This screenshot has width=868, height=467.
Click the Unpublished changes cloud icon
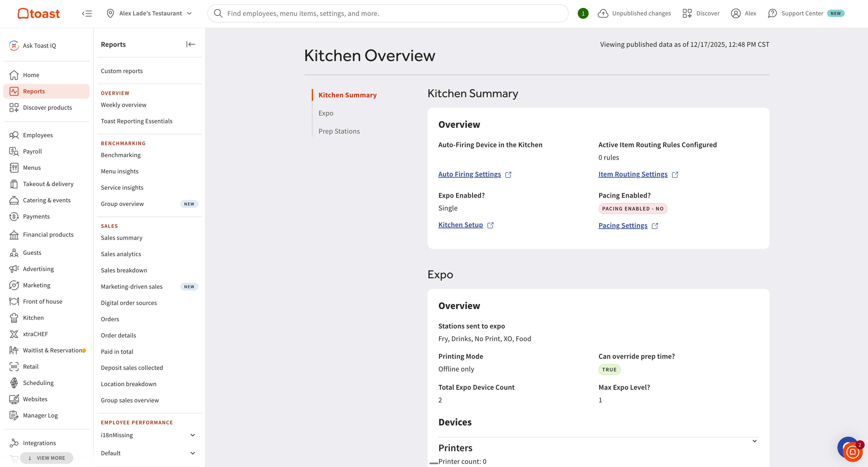(603, 14)
